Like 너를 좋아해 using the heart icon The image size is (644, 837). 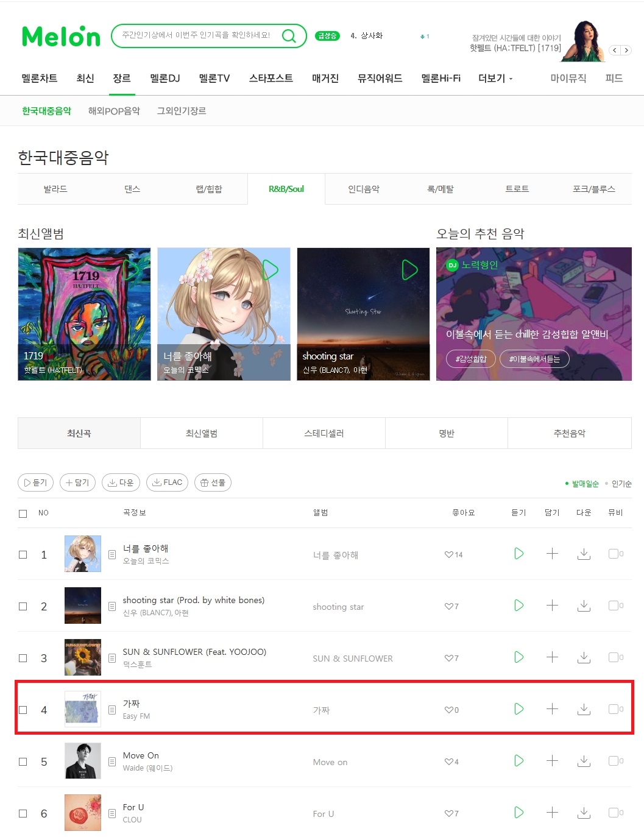point(449,554)
